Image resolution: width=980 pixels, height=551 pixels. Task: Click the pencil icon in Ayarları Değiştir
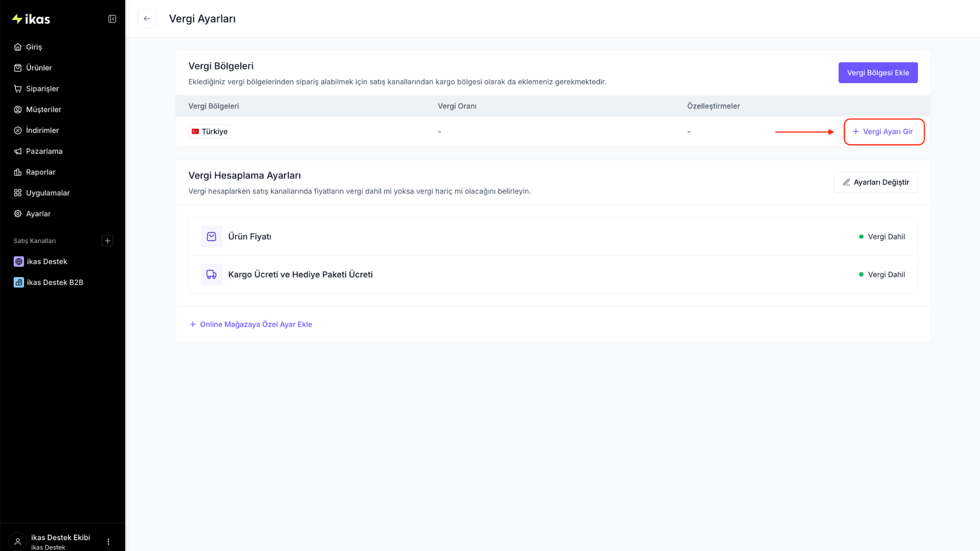(x=846, y=183)
